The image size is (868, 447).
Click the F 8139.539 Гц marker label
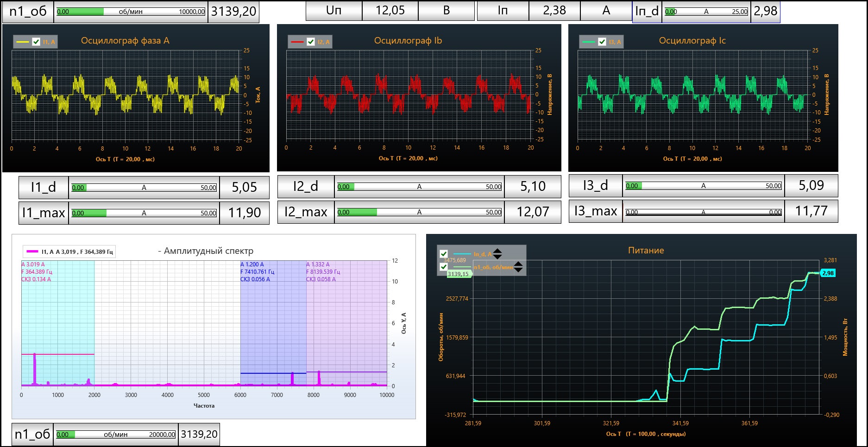323,272
